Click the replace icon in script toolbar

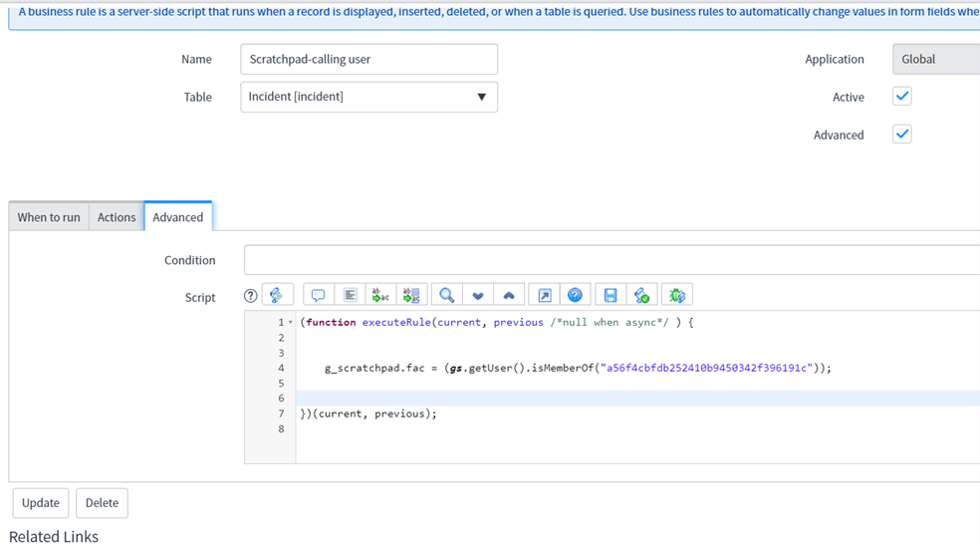(380, 295)
